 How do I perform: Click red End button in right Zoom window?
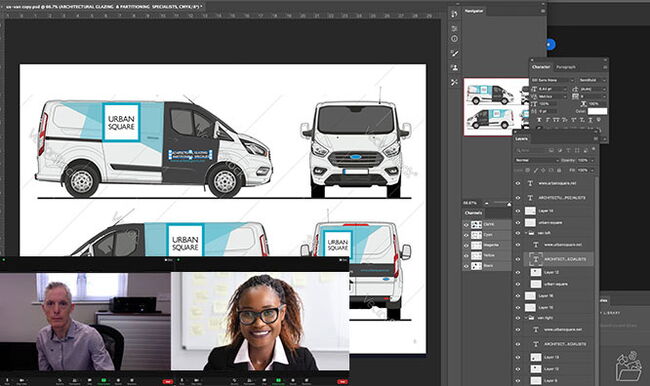pos(342,381)
